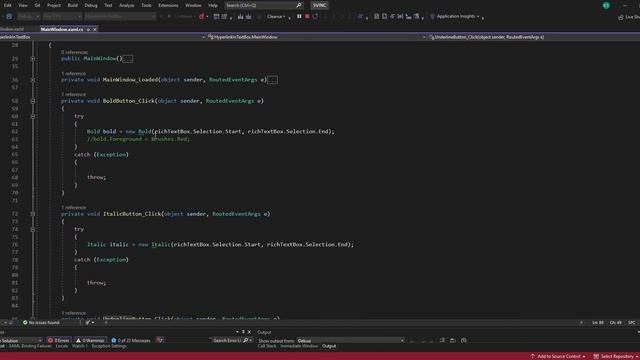This screenshot has height=360, width=640.
Task: Close the Error List panel
Action: (x=249, y=332)
